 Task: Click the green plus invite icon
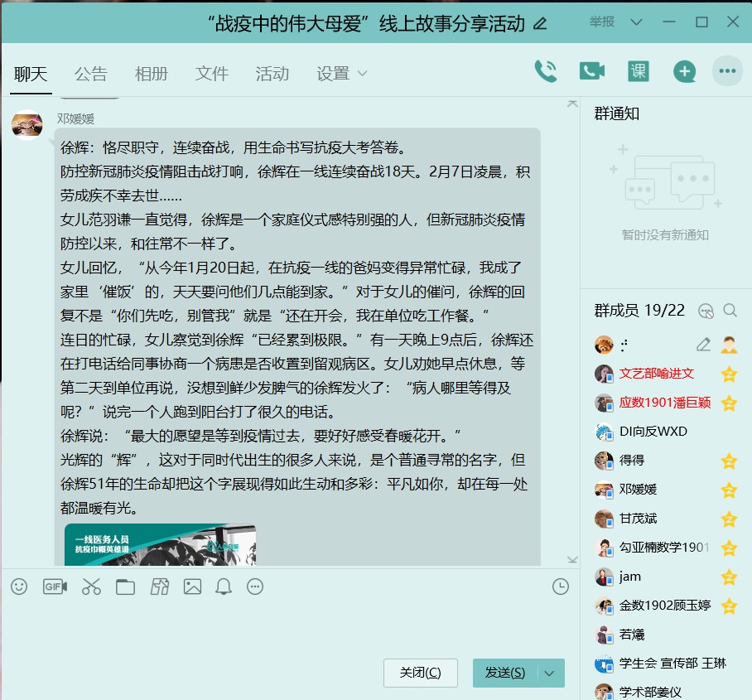click(684, 71)
